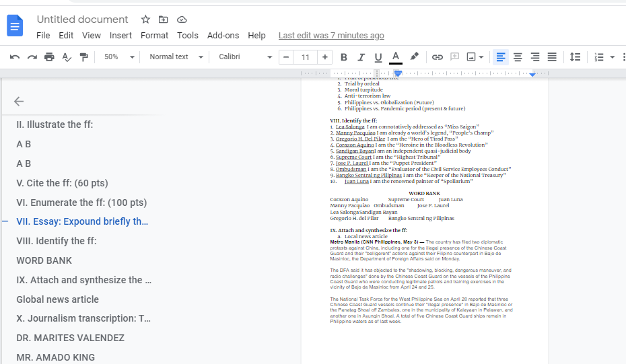The image size is (626, 364).
Task: Go to IX. Attach and synthesize heading
Action: (x=84, y=280)
